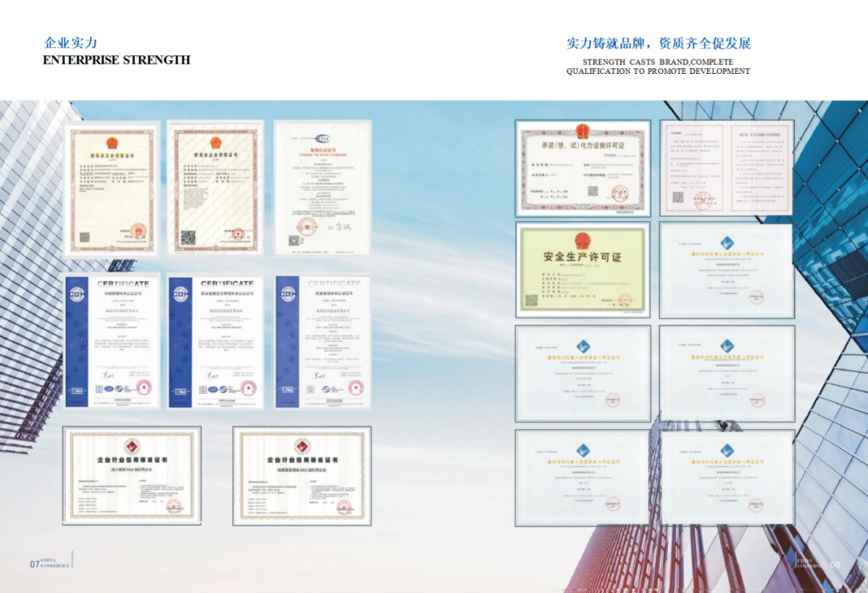Viewport: 868px width, 593px height.
Task: Open the 承装(修、试)电力设施许可证 license
Action: point(583,168)
